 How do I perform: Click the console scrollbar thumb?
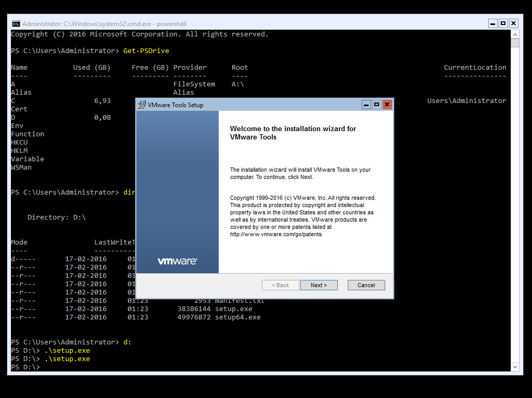(515, 43)
